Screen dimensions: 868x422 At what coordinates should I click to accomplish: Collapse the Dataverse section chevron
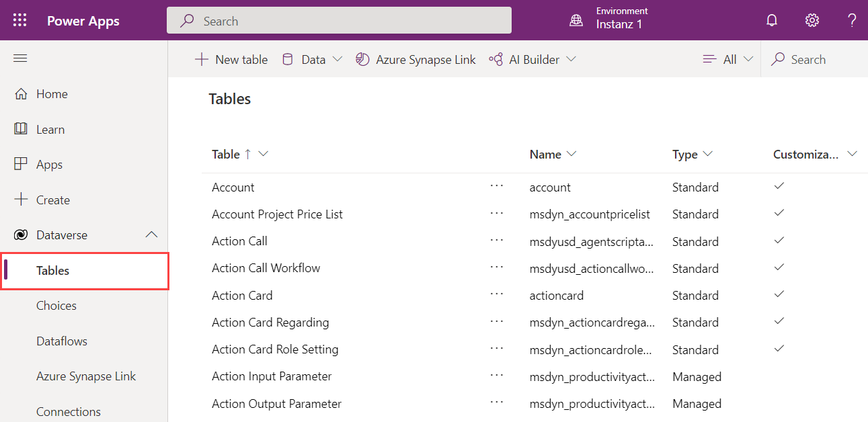152,235
